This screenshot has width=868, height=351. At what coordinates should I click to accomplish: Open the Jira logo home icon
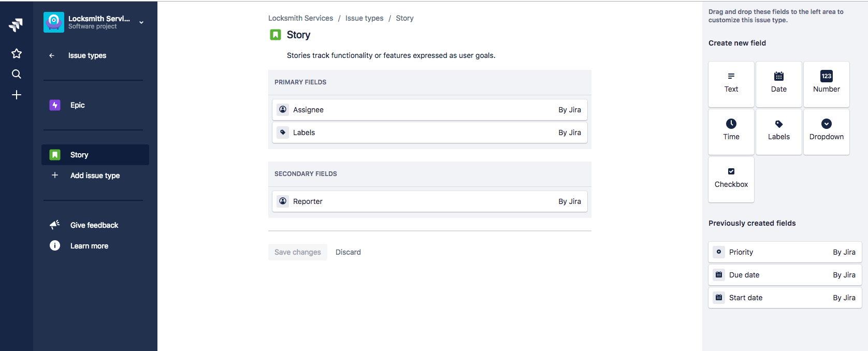(16, 24)
